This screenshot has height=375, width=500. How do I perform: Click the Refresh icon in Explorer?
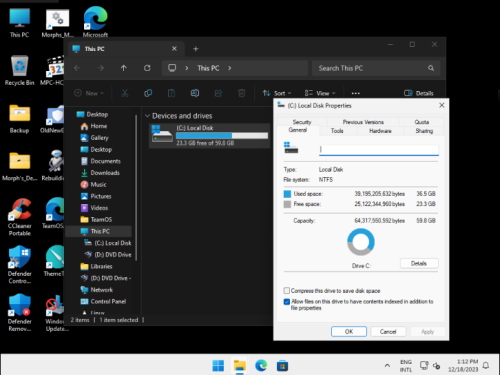pyautogui.click(x=147, y=68)
